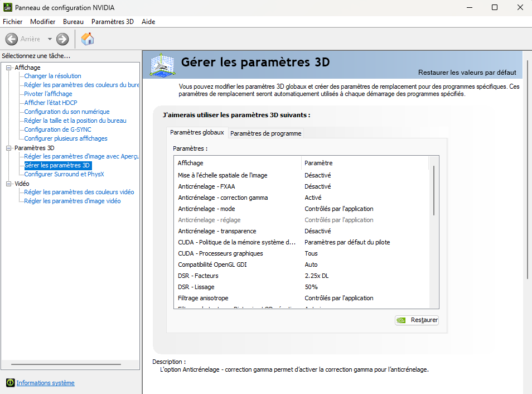Collapse the Vidéo tree section
Image resolution: width=532 pixels, height=394 pixels.
click(9, 184)
